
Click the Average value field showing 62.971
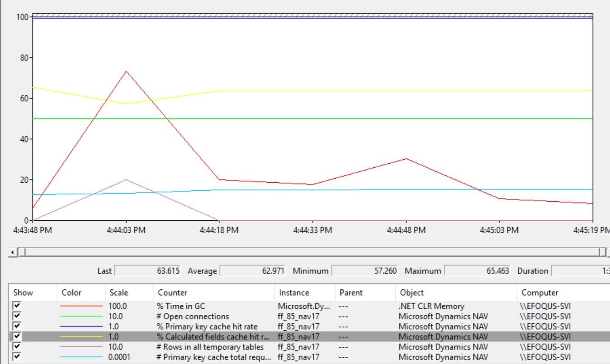point(253,271)
